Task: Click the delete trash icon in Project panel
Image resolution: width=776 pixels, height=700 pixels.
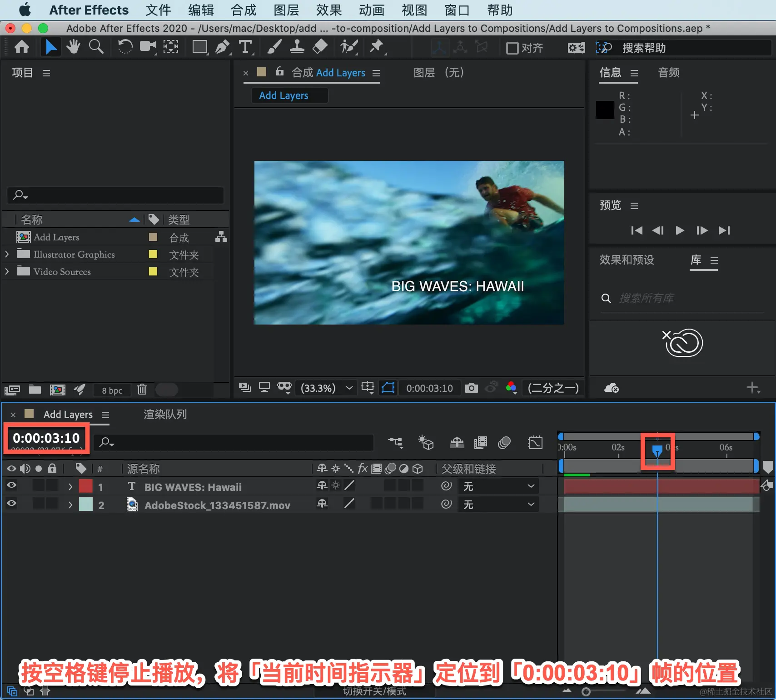Action: 142,390
